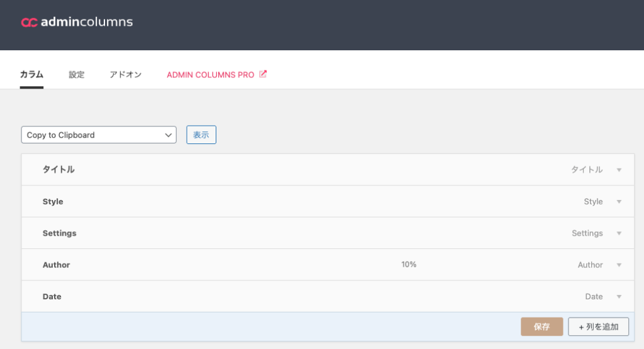644x349 pixels.
Task: Switch to the カラム tab
Action: (31, 74)
